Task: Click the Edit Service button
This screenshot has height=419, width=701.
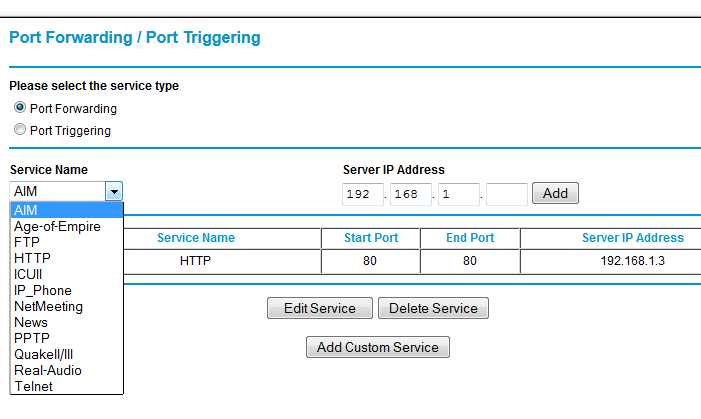Action: (x=320, y=308)
